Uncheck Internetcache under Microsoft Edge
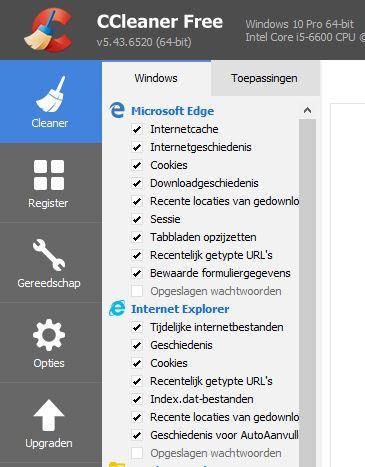Image resolution: width=365 pixels, height=467 pixels. point(137,129)
